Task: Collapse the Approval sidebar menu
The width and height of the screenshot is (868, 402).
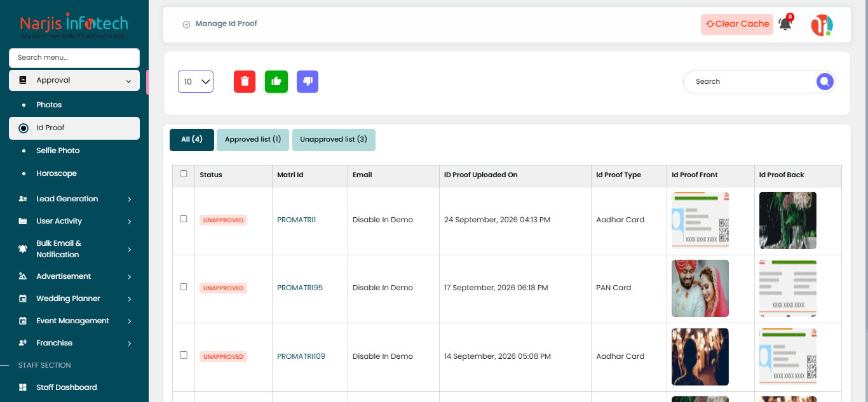Action: (74, 81)
